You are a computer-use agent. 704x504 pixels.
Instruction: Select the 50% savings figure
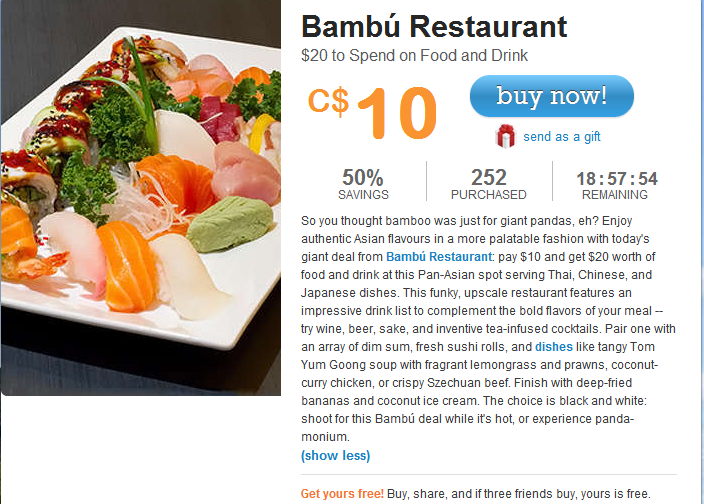[x=363, y=178]
